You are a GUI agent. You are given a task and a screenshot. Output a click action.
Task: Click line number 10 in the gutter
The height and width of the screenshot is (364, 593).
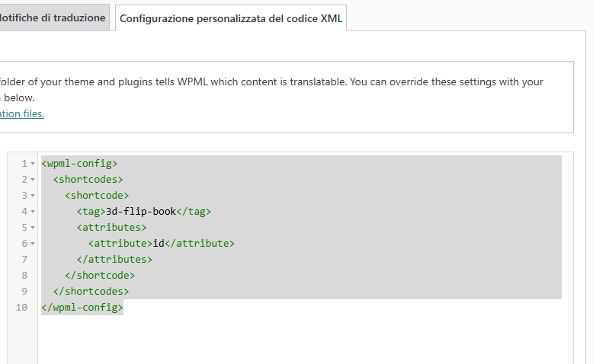click(x=21, y=308)
